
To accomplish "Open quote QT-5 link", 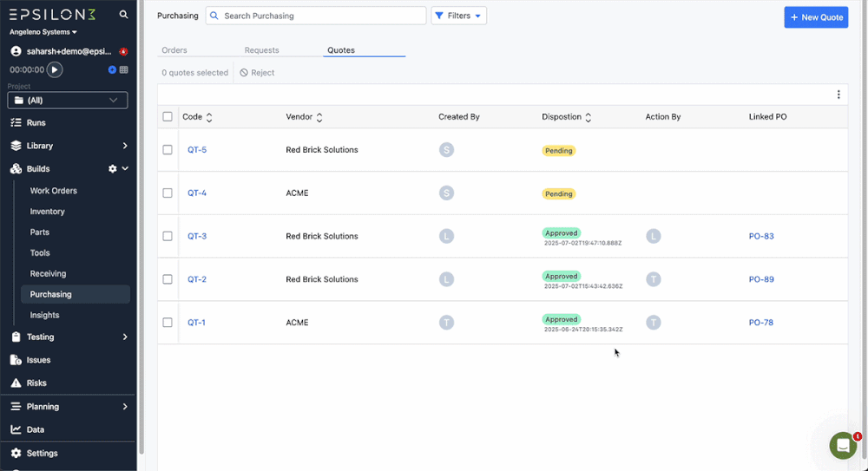I will point(196,150).
